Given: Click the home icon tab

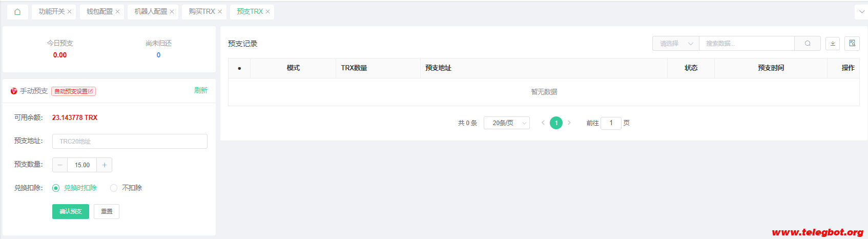Looking at the screenshot, I should (x=17, y=12).
